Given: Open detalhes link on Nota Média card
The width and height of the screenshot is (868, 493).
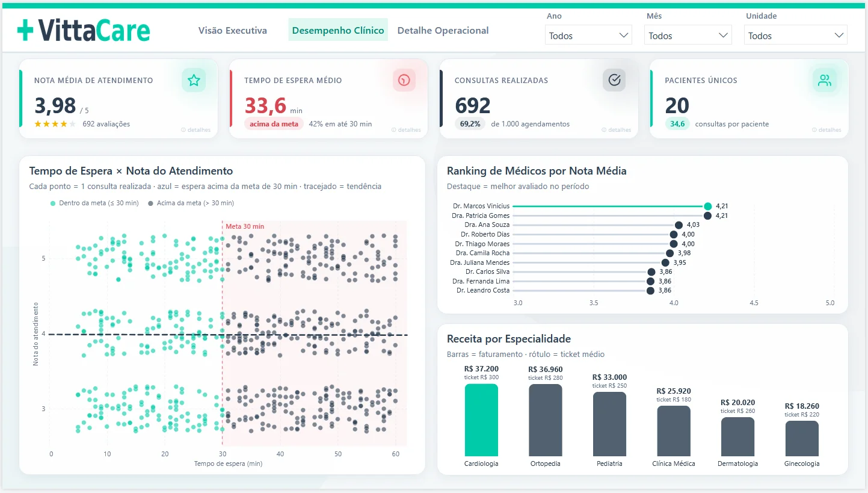Looking at the screenshot, I should (x=196, y=130).
